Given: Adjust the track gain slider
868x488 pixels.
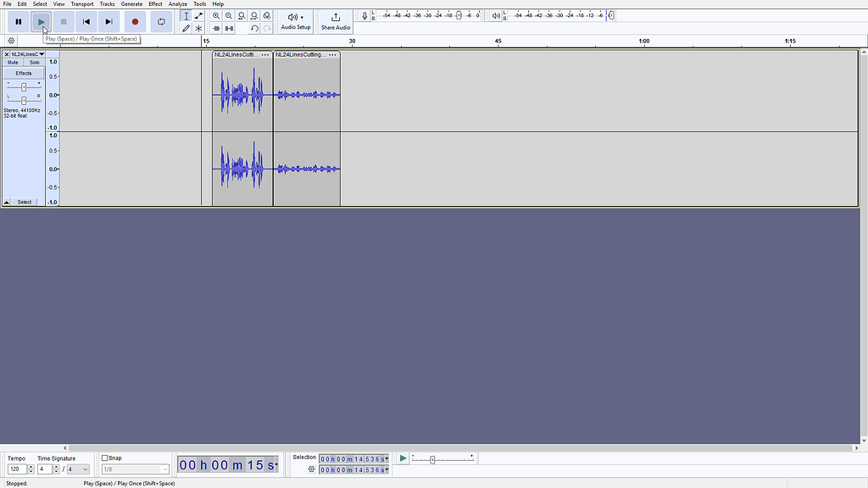Looking at the screenshot, I should point(24,87).
